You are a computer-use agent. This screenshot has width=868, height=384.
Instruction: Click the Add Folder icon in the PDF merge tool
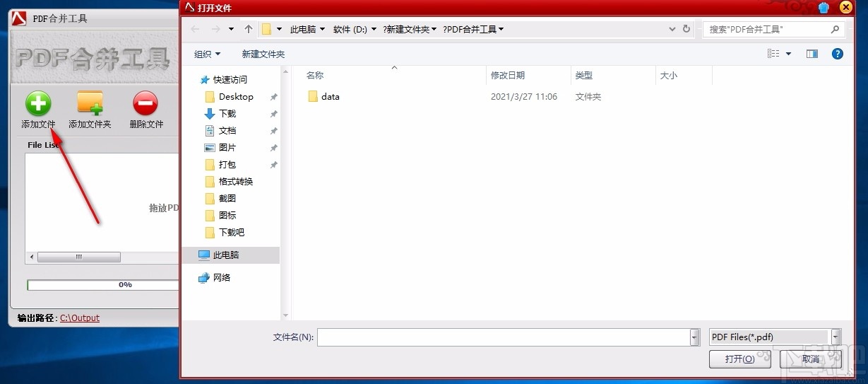pos(90,103)
